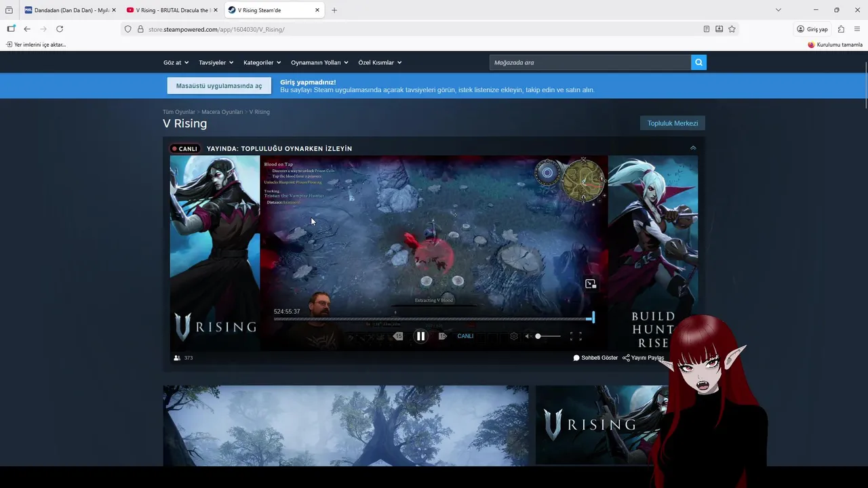Image resolution: width=868 pixels, height=488 pixels.
Task: Pop out the broadcast player window
Action: tap(591, 284)
